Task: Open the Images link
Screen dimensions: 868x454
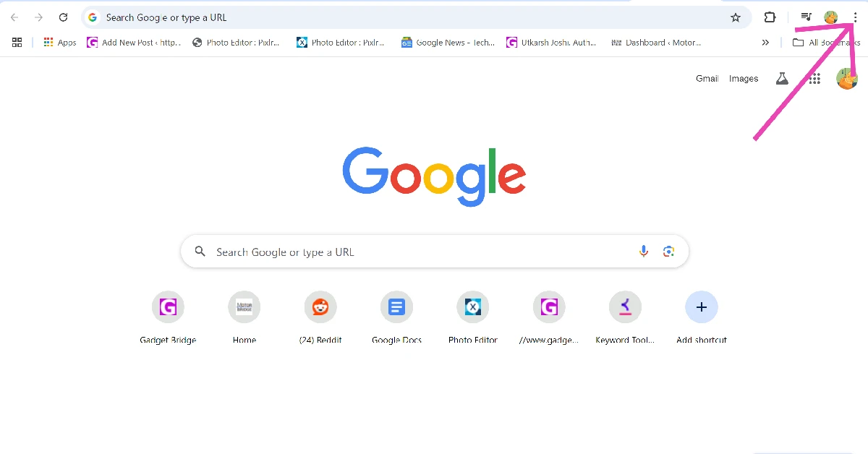Action: (744, 78)
